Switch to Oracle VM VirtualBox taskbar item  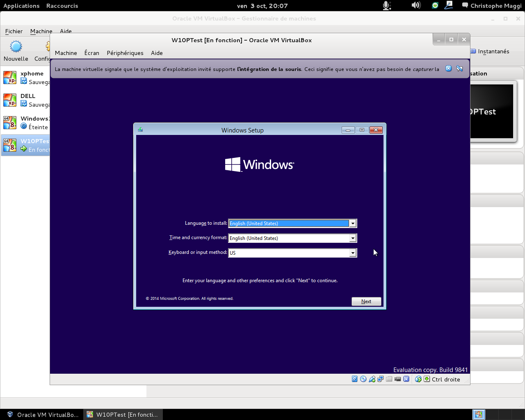tap(43, 415)
